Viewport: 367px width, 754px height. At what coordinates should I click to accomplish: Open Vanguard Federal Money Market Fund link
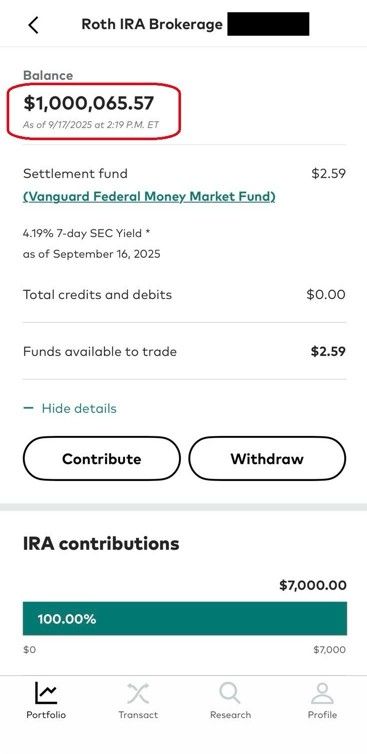(x=149, y=197)
